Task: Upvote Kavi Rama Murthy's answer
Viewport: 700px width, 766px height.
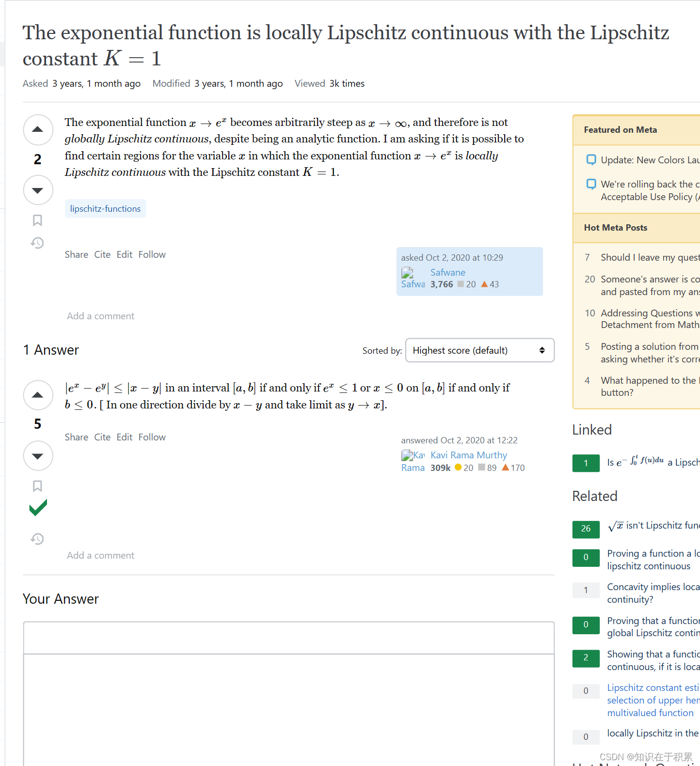Action: (38, 395)
